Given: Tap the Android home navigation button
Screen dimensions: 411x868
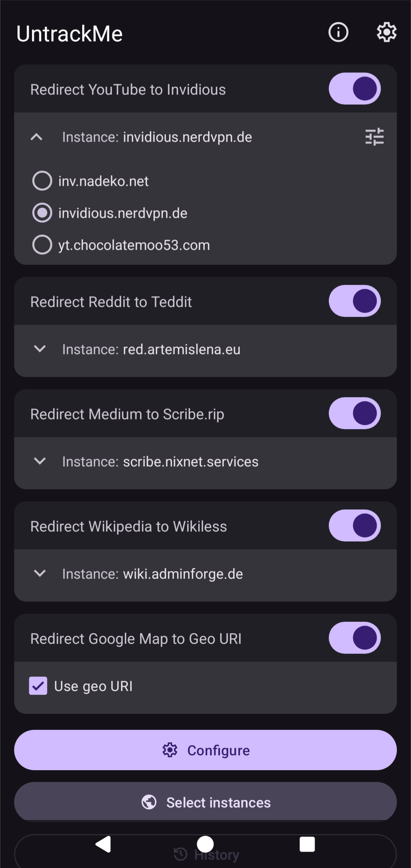Looking at the screenshot, I should coord(205,844).
